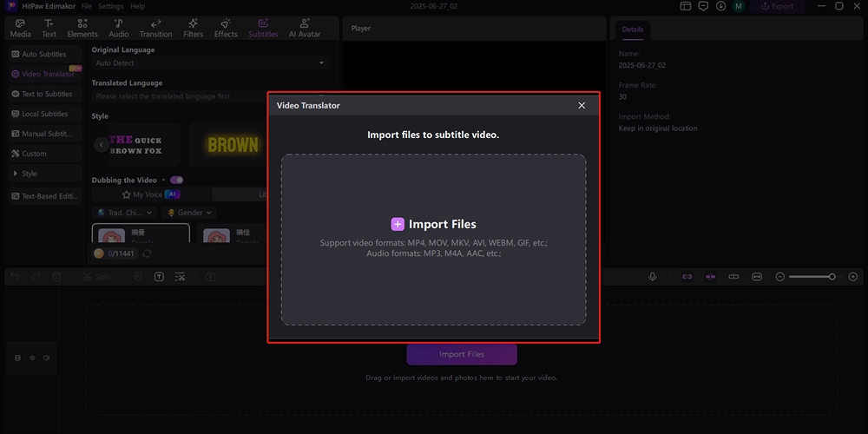868x434 pixels.
Task: Toggle the purple magnetic snap icon
Action: (x=710, y=277)
